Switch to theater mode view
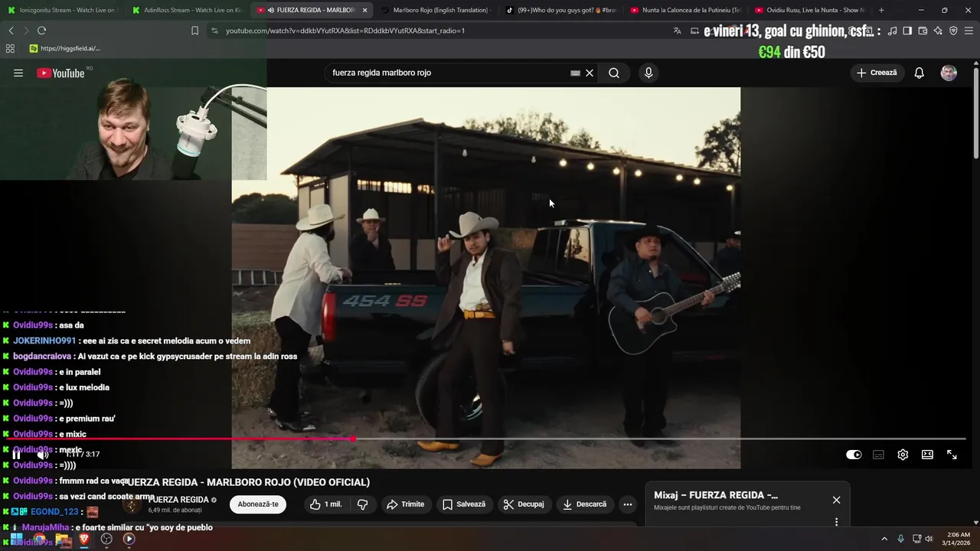 pyautogui.click(x=927, y=455)
